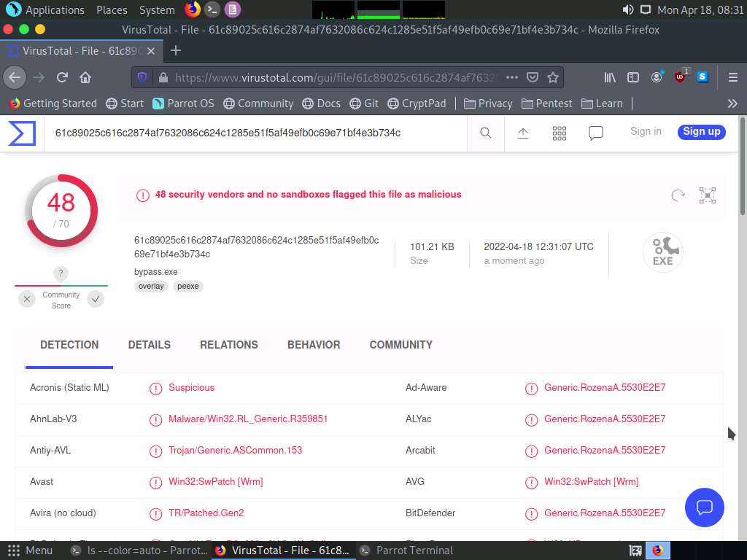
Task: Switch to the DETAILS tab
Action: tap(149, 345)
